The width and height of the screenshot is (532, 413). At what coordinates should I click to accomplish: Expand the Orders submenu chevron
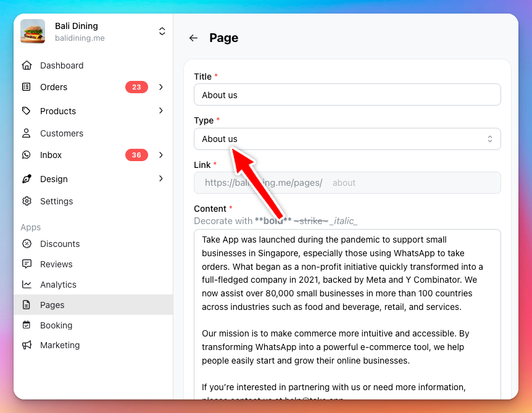(x=161, y=87)
